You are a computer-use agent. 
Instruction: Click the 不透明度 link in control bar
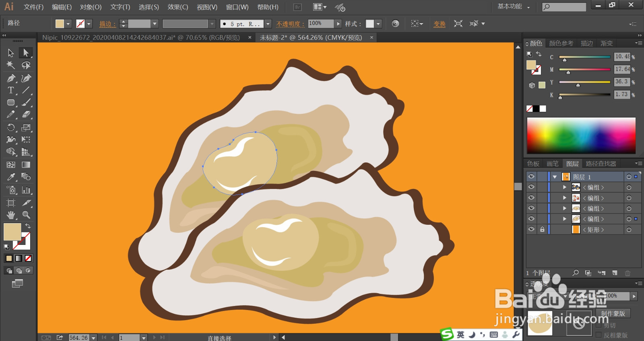290,24
